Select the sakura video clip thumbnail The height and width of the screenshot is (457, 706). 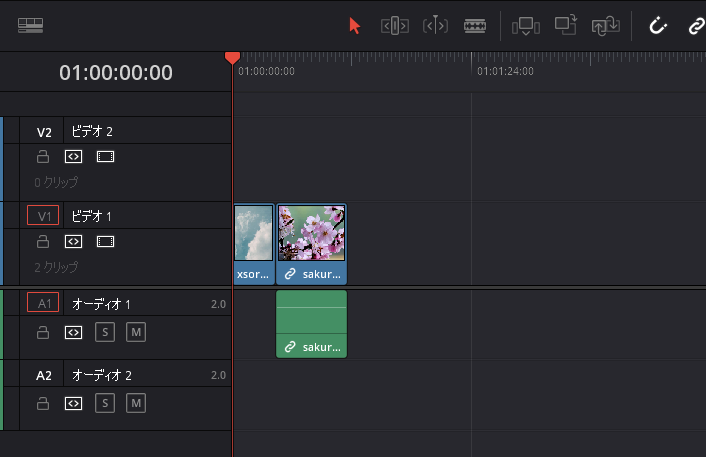[312, 233]
